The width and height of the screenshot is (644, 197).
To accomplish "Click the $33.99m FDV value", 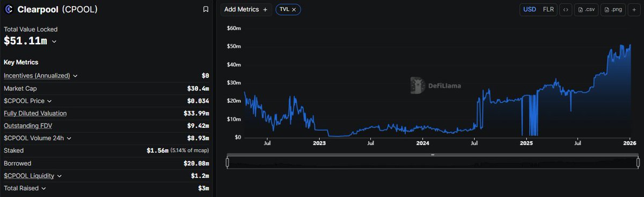I will pyautogui.click(x=196, y=113).
